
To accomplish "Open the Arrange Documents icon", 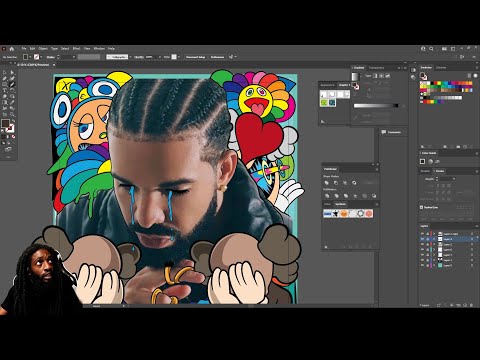I will [x=444, y=49].
